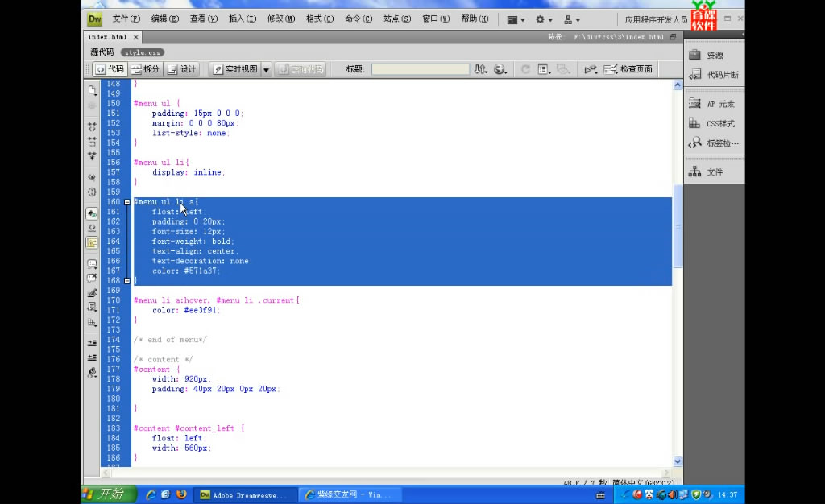Switch to 设计 design view
The width and height of the screenshot is (825, 504).
(181, 69)
